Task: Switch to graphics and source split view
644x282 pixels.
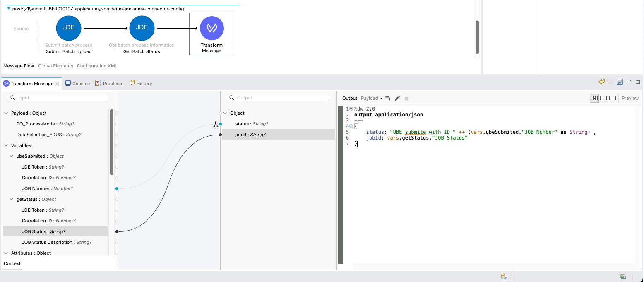Action: [x=594, y=98]
